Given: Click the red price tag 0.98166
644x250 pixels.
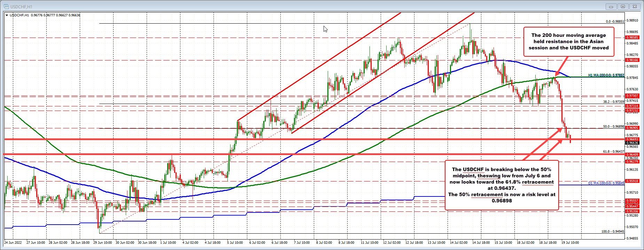Looking at the screenshot, I should click(x=633, y=60).
